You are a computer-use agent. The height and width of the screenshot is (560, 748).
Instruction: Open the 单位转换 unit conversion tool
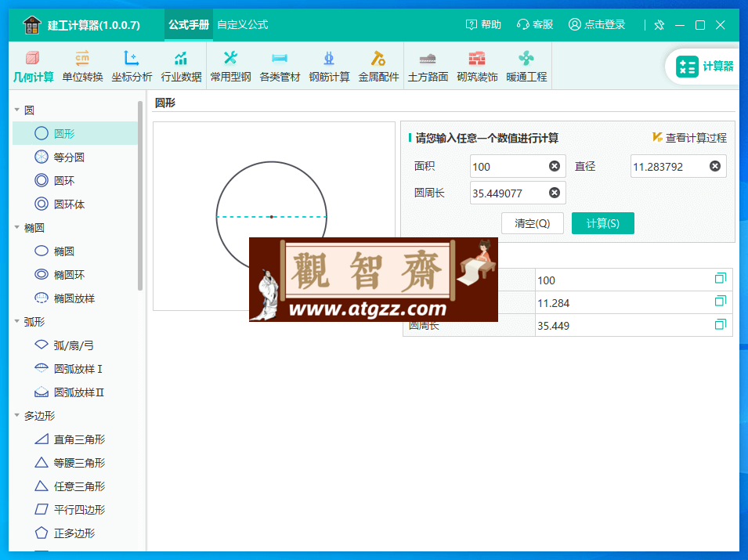[82, 67]
